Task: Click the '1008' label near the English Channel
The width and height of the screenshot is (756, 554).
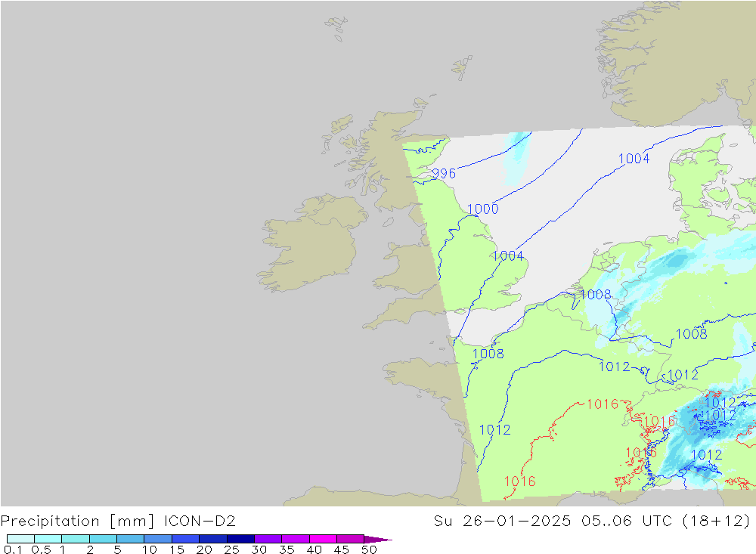Action: coord(488,354)
